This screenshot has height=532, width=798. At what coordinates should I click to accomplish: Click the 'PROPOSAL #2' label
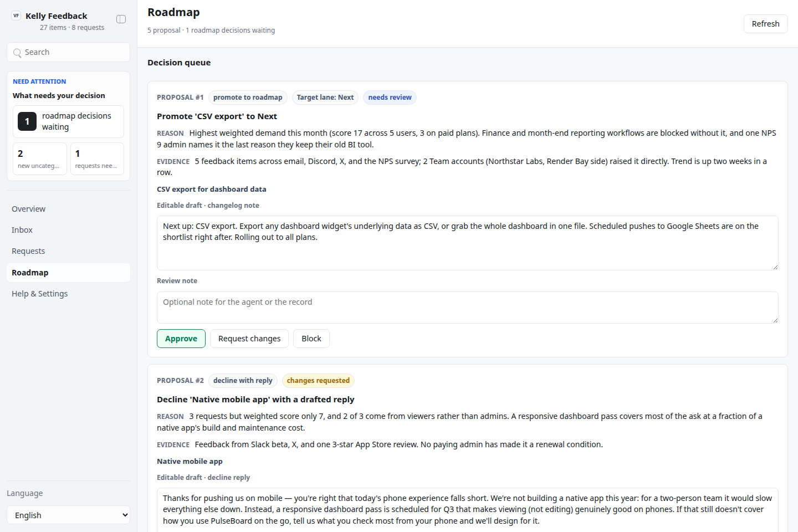pyautogui.click(x=180, y=381)
